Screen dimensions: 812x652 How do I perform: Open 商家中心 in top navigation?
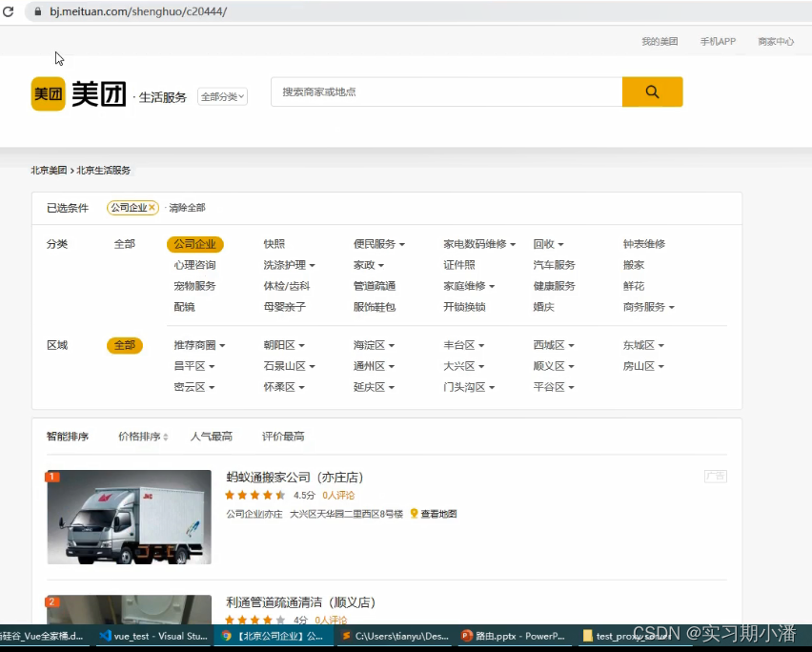776,41
